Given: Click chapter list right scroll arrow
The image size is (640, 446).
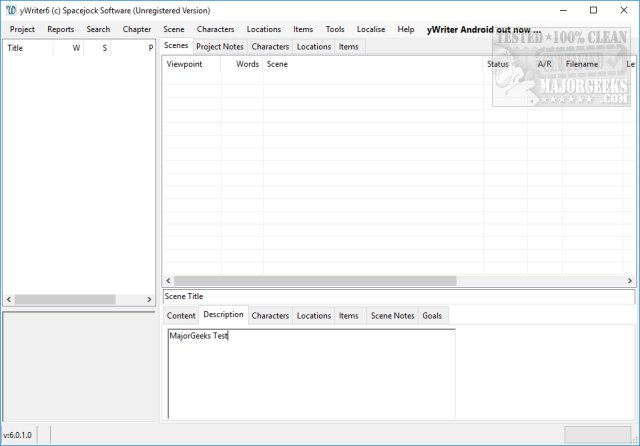Looking at the screenshot, I should tap(149, 300).
